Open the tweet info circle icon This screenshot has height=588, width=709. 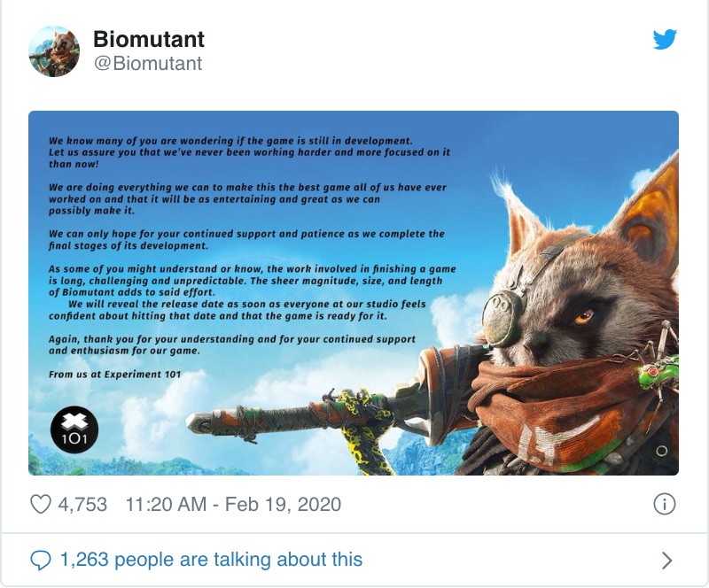coord(664,505)
